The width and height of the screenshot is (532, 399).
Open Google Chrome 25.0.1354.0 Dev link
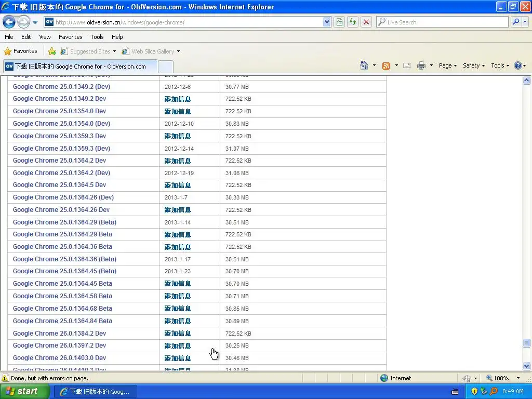[59, 111]
